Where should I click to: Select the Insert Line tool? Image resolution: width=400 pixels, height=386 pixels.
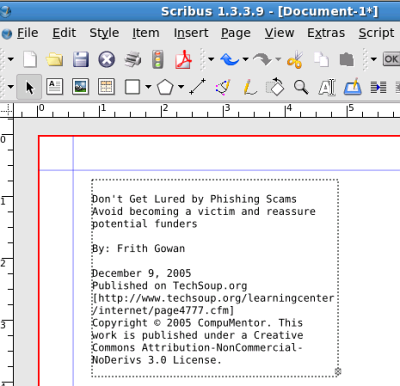point(197,87)
